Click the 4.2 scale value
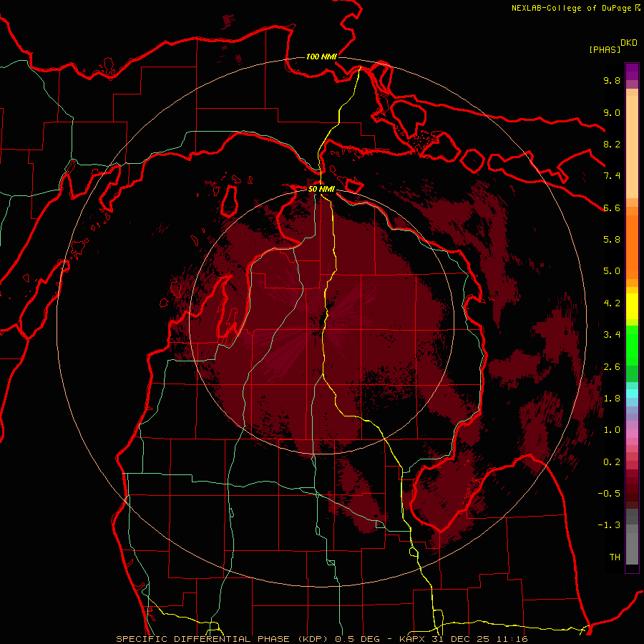644x644 pixels. (x=612, y=303)
